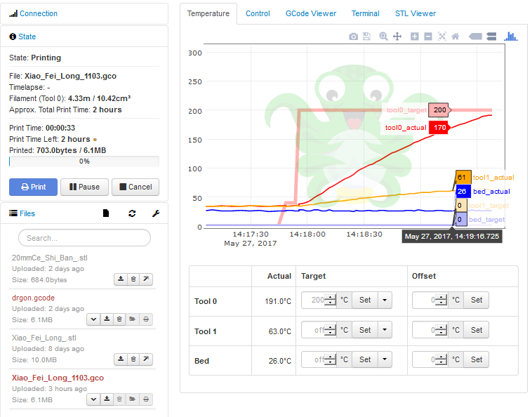The image size is (532, 417).
Task: Select the Temperature tab
Action: tap(208, 13)
